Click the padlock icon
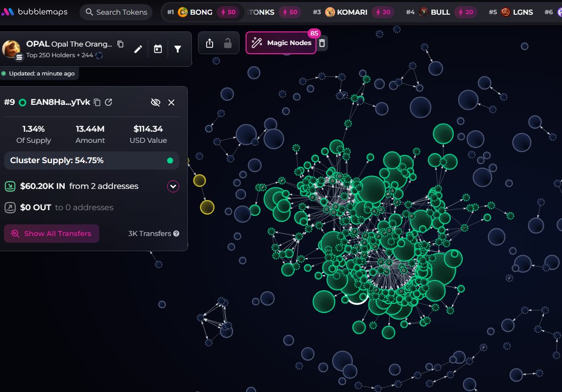This screenshot has width=562, height=392. (x=228, y=44)
